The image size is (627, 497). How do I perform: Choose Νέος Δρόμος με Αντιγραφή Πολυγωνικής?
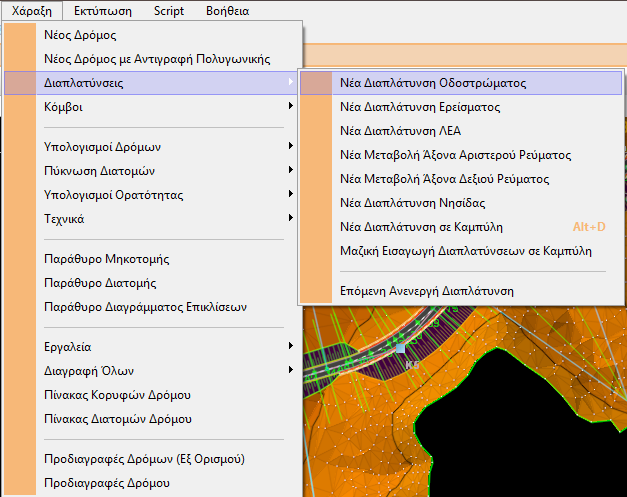tap(152, 59)
